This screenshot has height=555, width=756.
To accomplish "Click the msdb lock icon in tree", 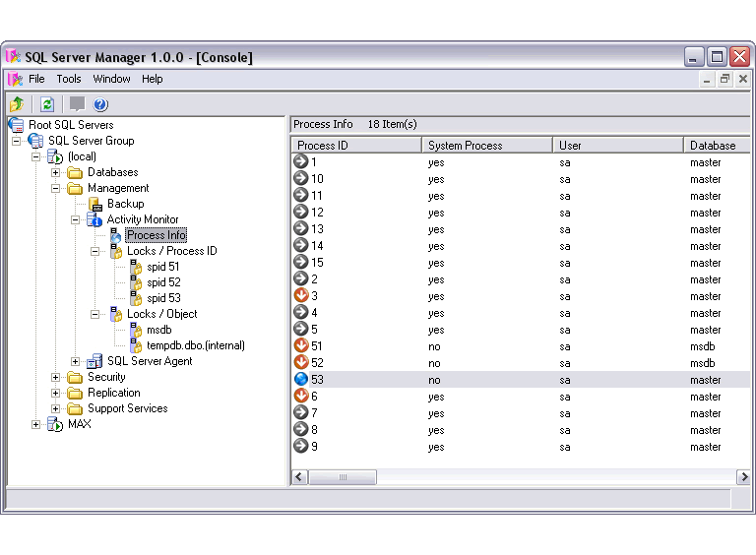I will pyautogui.click(x=136, y=330).
